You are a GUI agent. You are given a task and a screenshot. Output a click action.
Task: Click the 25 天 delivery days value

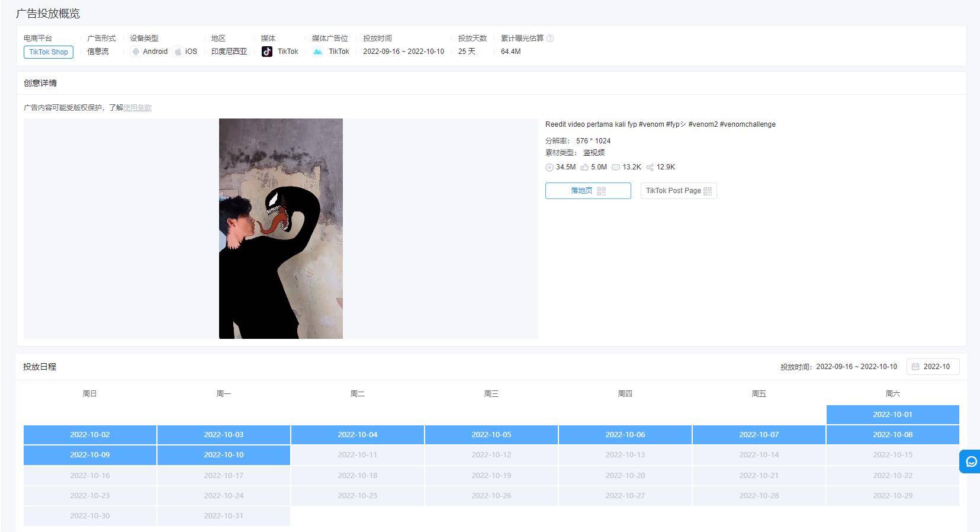click(x=467, y=52)
